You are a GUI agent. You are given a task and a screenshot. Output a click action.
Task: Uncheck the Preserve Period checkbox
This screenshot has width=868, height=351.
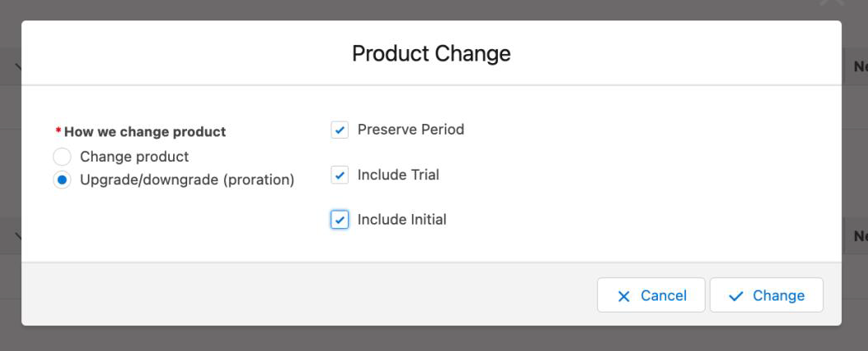coord(340,130)
